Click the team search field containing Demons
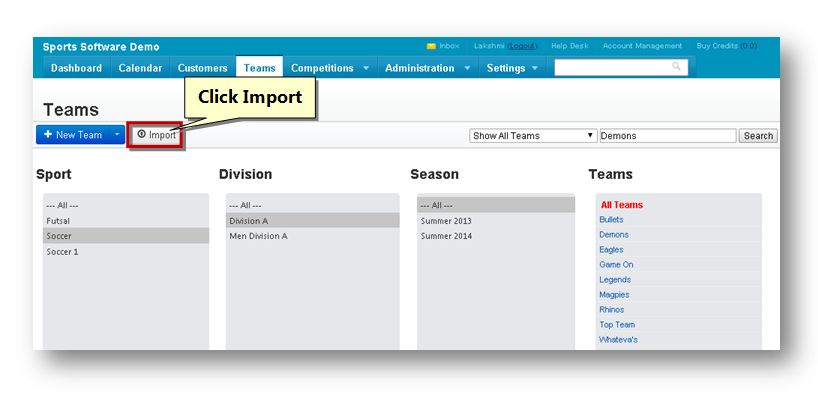The image size is (818, 395). coord(668,136)
